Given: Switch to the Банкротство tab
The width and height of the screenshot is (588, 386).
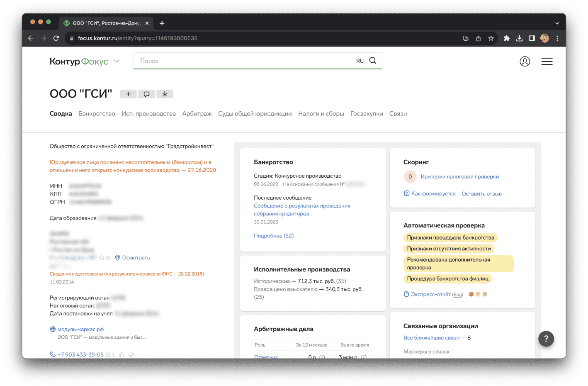Looking at the screenshot, I should (x=97, y=114).
